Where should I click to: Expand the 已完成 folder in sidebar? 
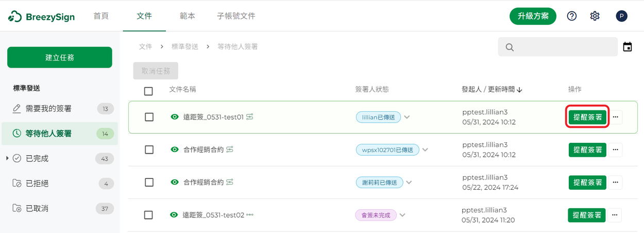point(7,158)
